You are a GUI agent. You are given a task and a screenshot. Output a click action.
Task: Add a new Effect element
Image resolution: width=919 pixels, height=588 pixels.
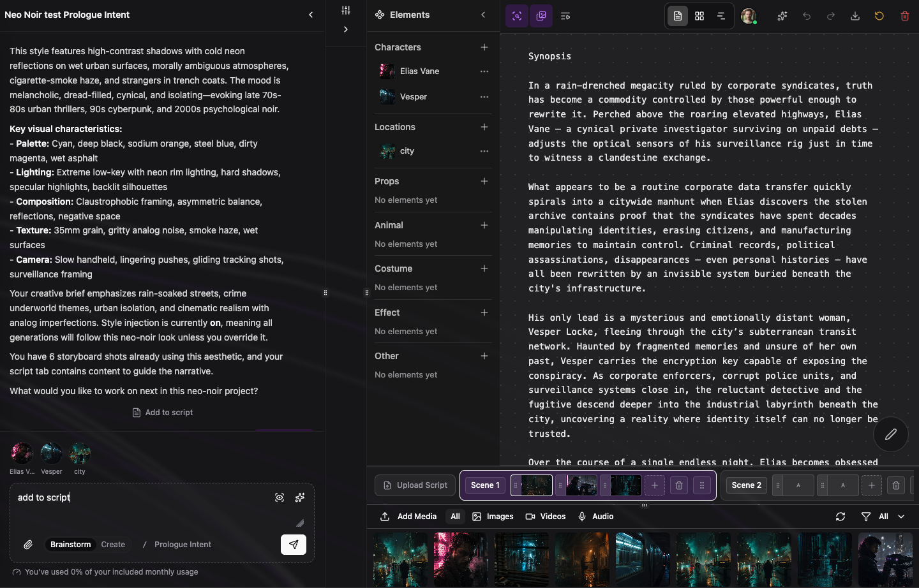click(484, 312)
